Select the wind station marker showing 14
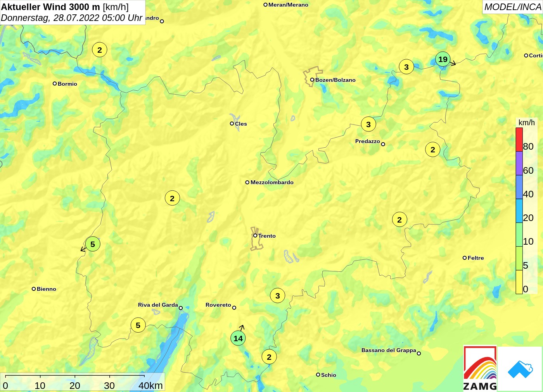543x392 pixels. pyautogui.click(x=238, y=338)
